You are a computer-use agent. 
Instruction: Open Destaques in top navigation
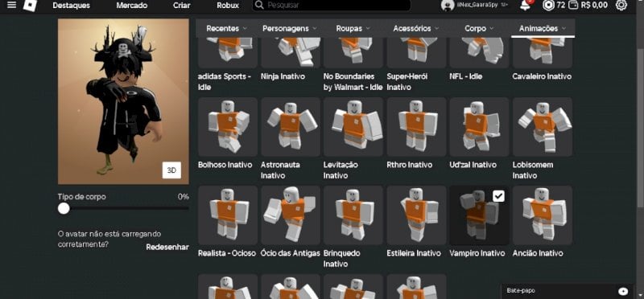(72, 6)
